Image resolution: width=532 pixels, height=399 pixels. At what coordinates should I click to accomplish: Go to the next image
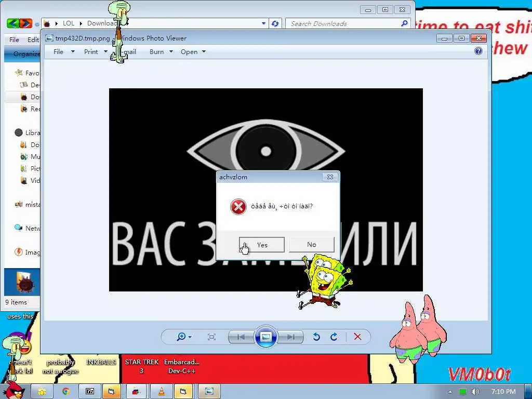pyautogui.click(x=290, y=337)
